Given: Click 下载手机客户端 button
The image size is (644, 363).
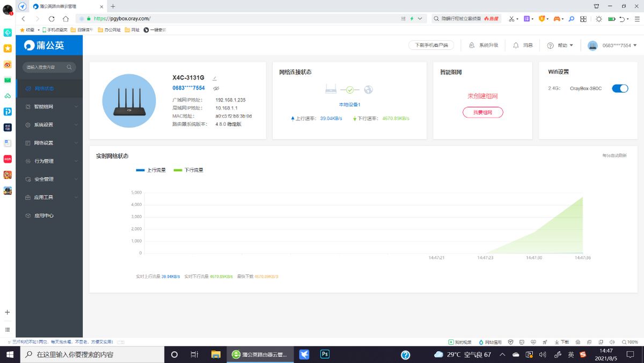Looking at the screenshot, I should click(431, 46).
